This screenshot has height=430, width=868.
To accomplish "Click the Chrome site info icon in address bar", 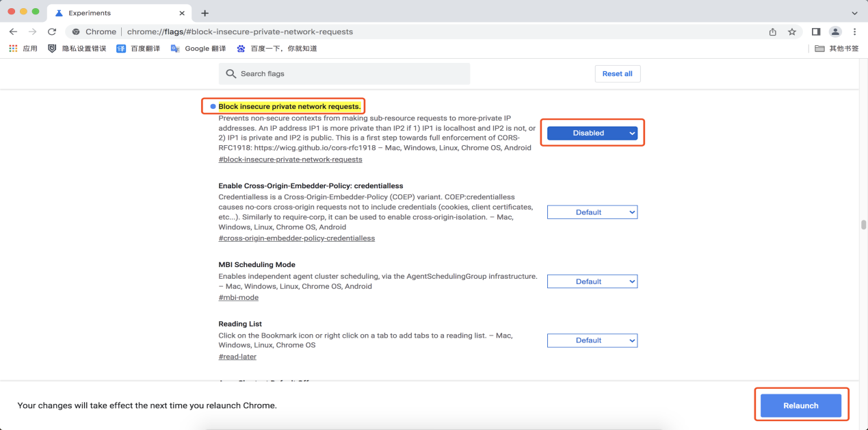I will [77, 31].
